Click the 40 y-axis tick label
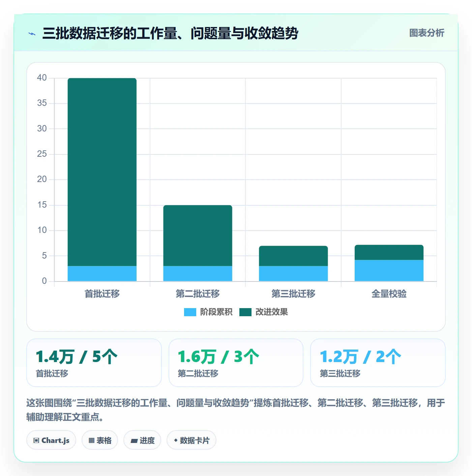Image resolution: width=472 pixels, height=476 pixels. click(42, 78)
